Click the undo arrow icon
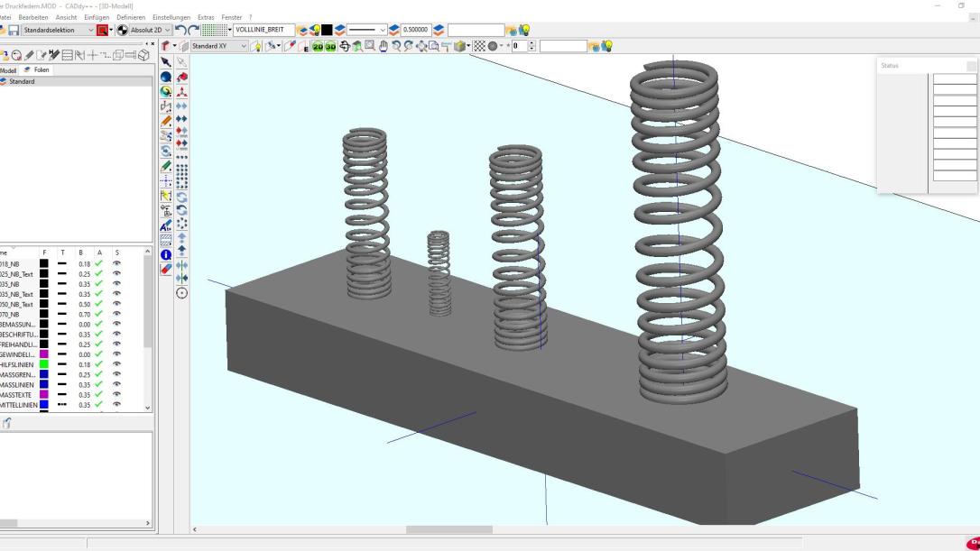 [180, 30]
